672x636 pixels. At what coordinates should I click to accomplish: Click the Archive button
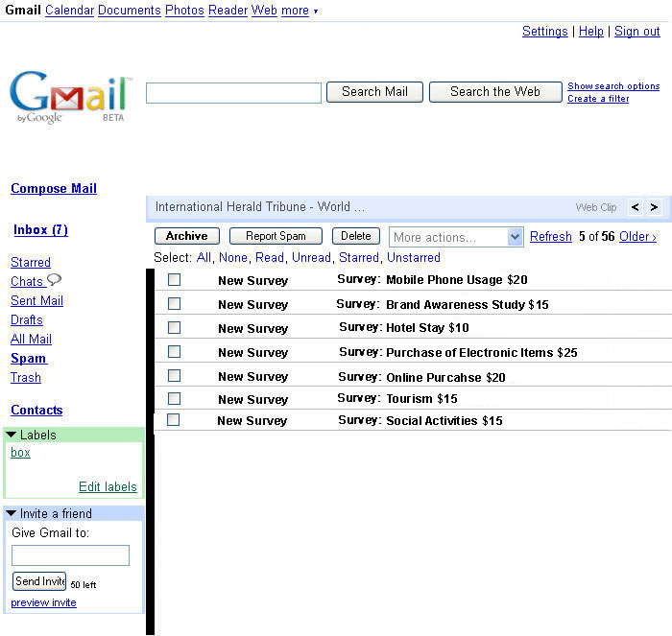pos(187,236)
